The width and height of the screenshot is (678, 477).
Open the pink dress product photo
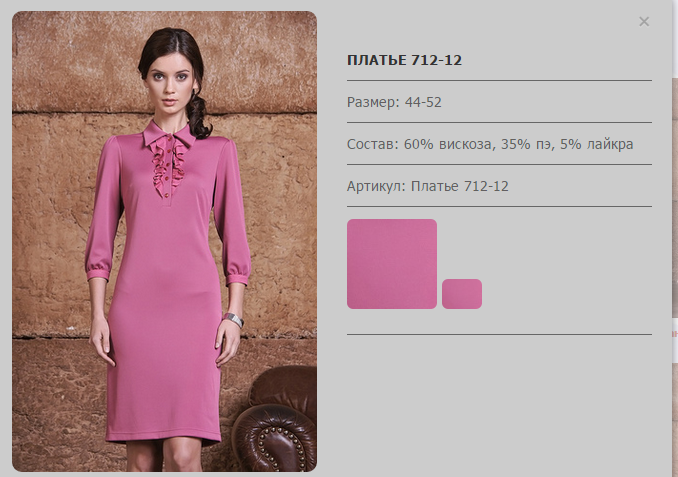point(164,241)
